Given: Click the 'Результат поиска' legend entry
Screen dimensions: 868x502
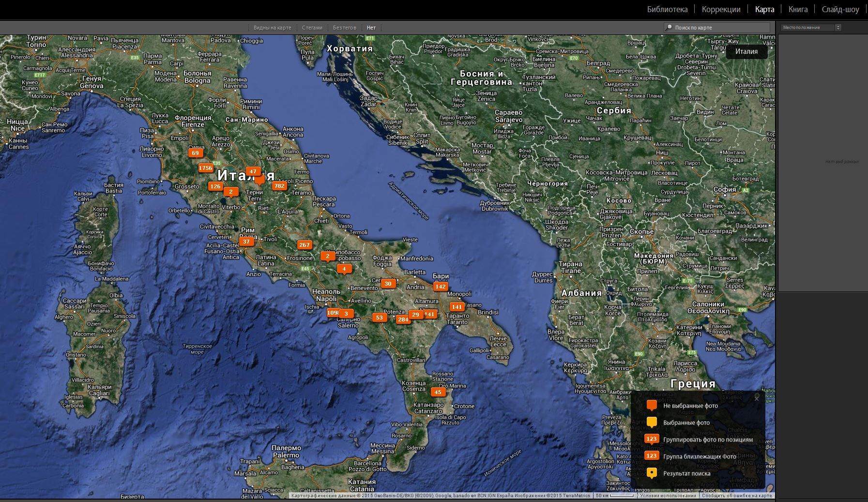Looking at the screenshot, I should point(687,473).
